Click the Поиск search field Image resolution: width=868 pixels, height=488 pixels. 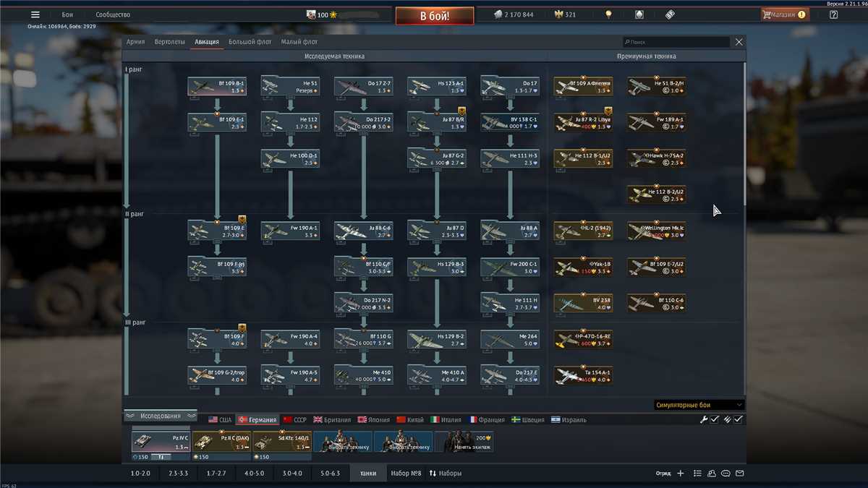point(676,42)
